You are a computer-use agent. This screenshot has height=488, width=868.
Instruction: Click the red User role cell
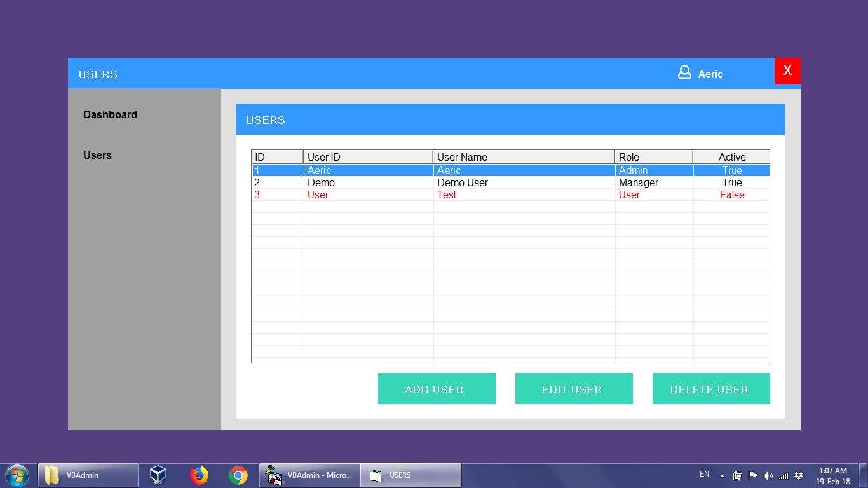[654, 194]
